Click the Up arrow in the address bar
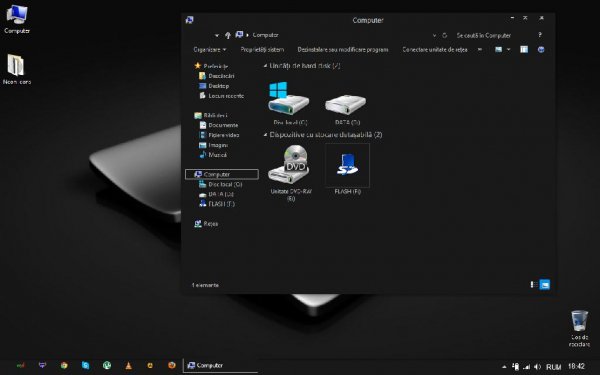Screen dimensions: 600x375 tap(228, 35)
